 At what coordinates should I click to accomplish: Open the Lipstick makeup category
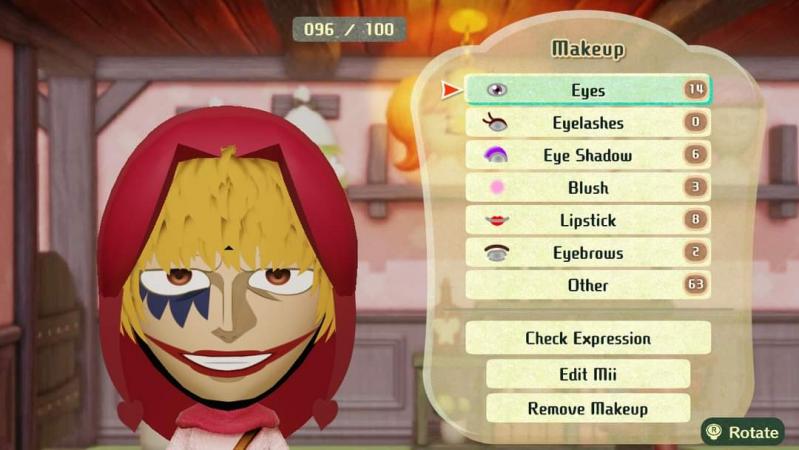588,220
